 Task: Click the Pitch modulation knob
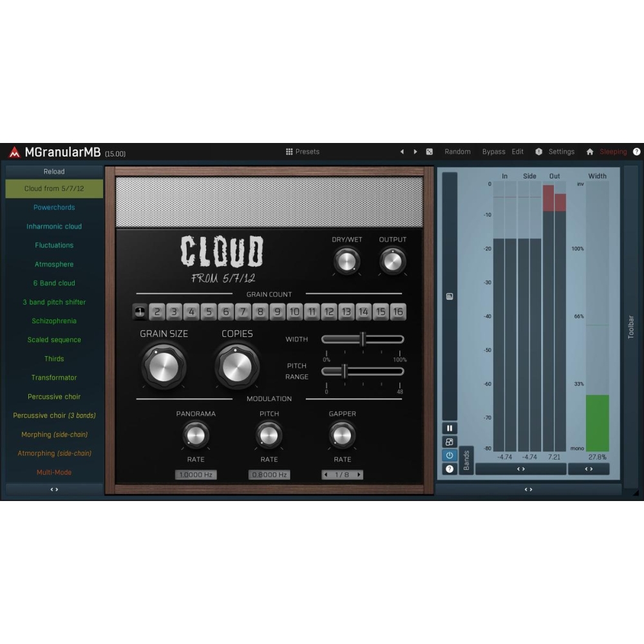click(x=269, y=435)
